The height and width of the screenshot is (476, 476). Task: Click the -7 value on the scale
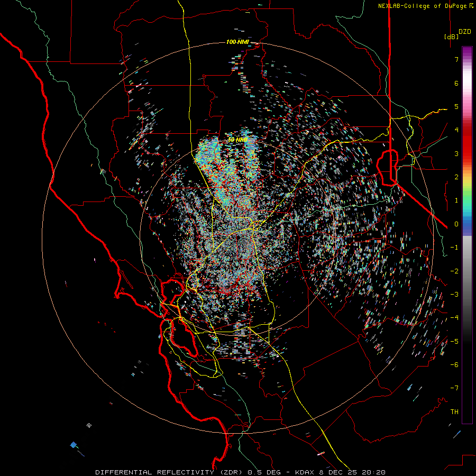pyautogui.click(x=454, y=388)
